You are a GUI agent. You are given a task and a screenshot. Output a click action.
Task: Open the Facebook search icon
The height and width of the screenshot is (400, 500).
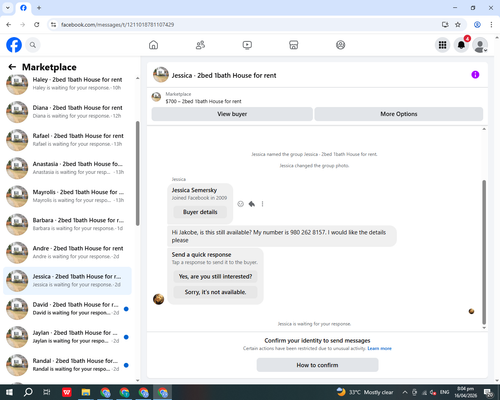[x=33, y=45]
